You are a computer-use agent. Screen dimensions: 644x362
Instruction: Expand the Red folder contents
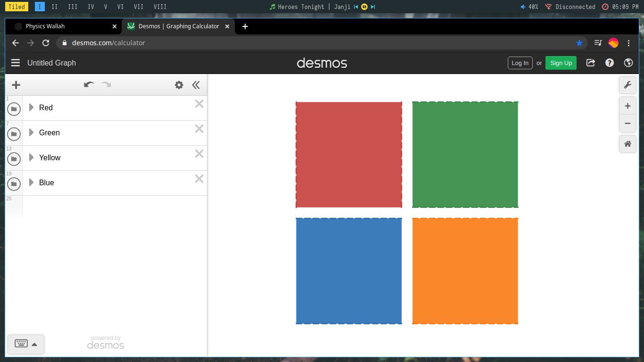(31, 107)
